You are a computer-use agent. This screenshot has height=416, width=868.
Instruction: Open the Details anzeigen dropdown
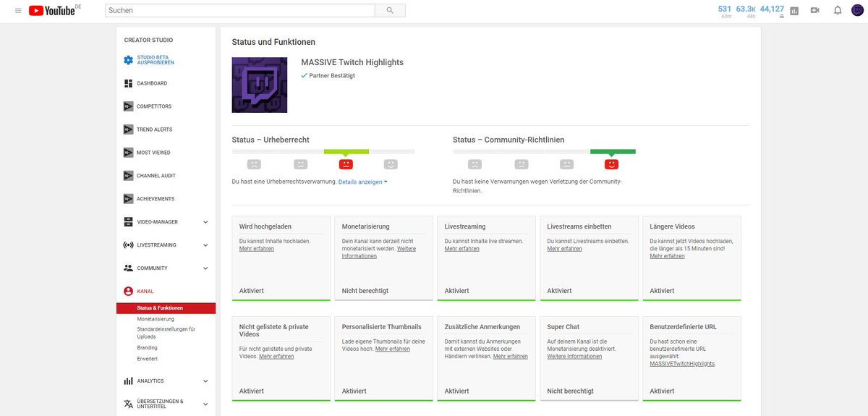tap(363, 182)
